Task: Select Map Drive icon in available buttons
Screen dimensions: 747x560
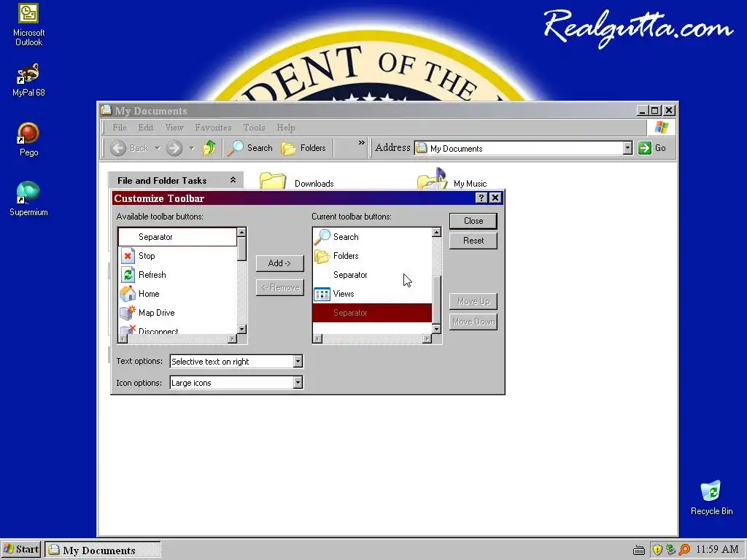Action: click(x=128, y=313)
